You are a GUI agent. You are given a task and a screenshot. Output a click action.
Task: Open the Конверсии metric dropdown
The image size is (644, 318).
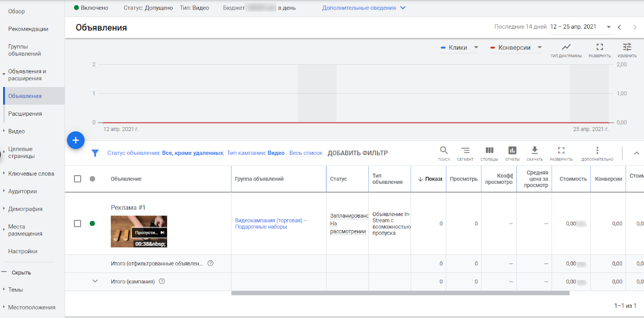point(516,48)
